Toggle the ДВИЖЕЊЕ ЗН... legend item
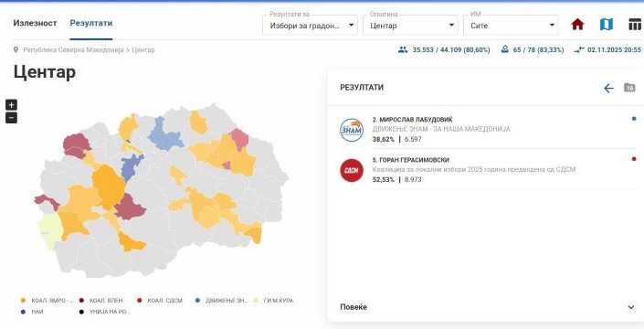This screenshot has width=644, height=329. click(x=222, y=301)
